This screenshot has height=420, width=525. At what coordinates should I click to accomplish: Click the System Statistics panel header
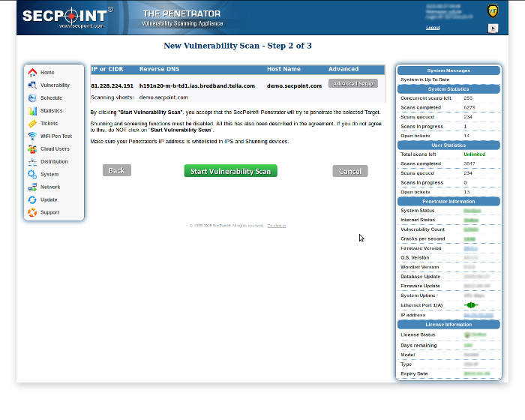tap(448, 89)
